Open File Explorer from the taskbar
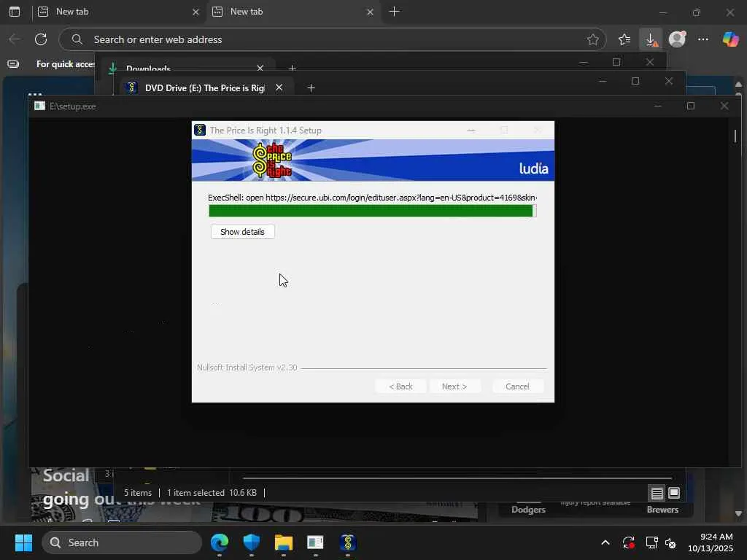Image resolution: width=747 pixels, height=560 pixels. pyautogui.click(x=284, y=542)
